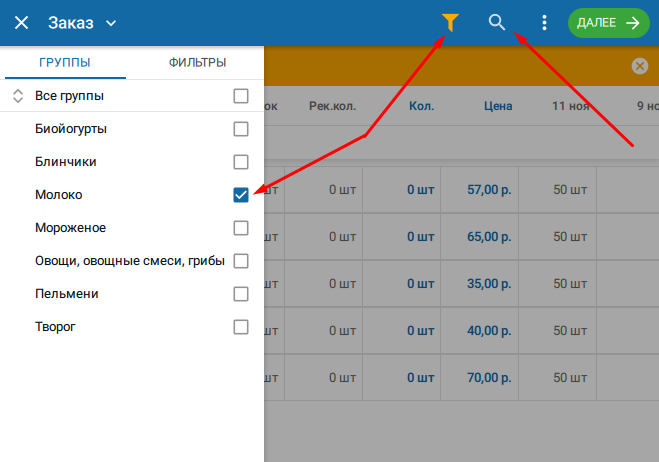The image size is (659, 462).
Task: Uncheck the Молоко group checkbox
Action: coord(240,195)
